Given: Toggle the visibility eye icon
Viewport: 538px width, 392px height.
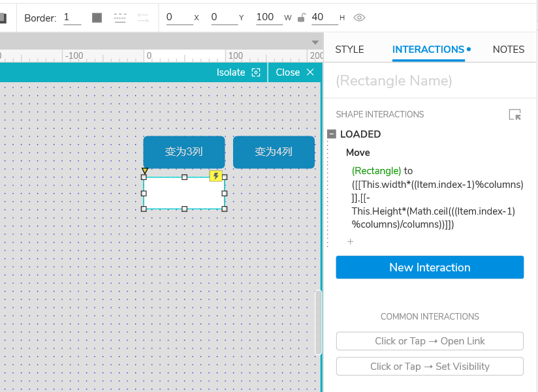Looking at the screenshot, I should [359, 18].
